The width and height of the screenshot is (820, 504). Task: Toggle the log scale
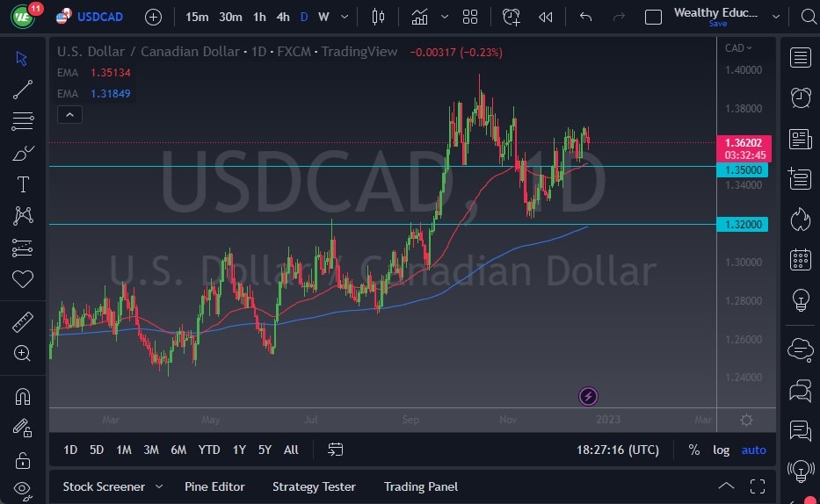[x=722, y=450]
